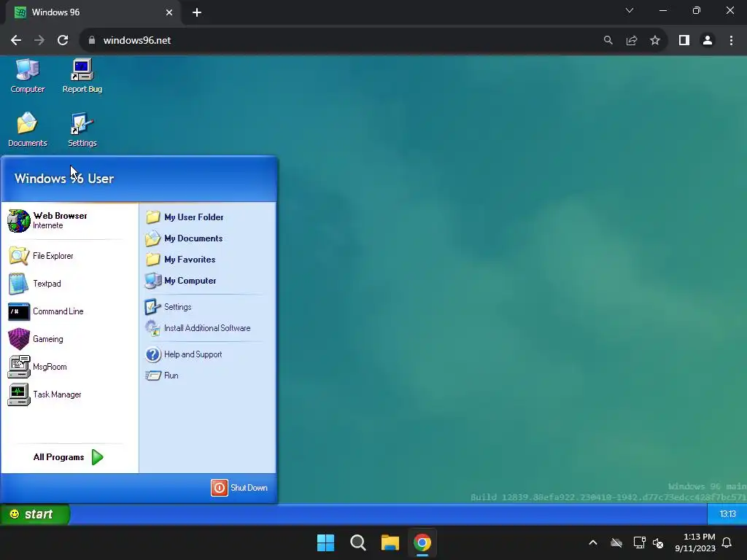Screen dimensions: 747x560
Task: Open Windows taskbar Search
Action: [357, 542]
